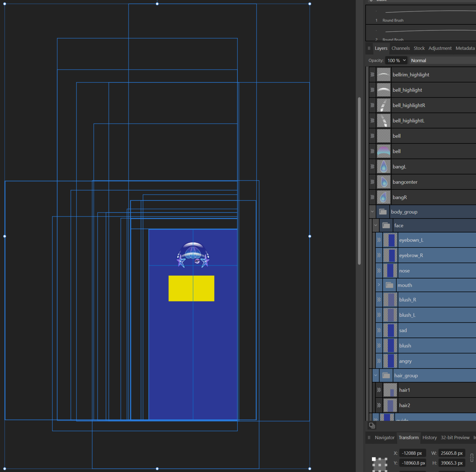Switch to the Channels tab
Screen dimensions: 476x472
pyautogui.click(x=400, y=48)
